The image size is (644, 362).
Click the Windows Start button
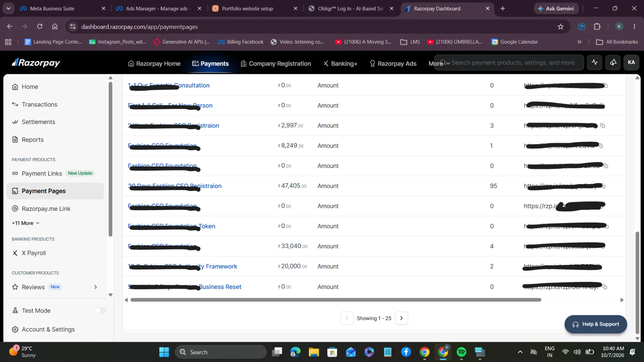pyautogui.click(x=164, y=352)
